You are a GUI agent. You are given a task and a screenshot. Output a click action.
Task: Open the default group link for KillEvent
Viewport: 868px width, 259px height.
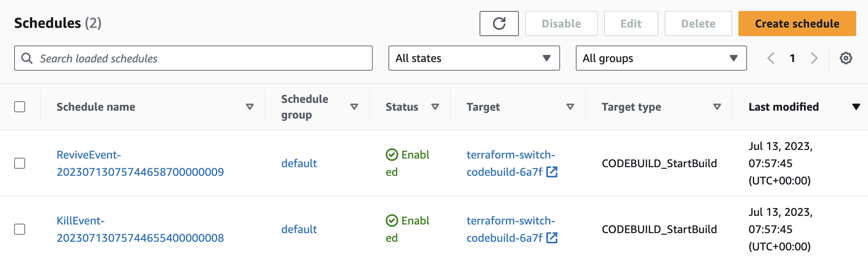(x=299, y=229)
